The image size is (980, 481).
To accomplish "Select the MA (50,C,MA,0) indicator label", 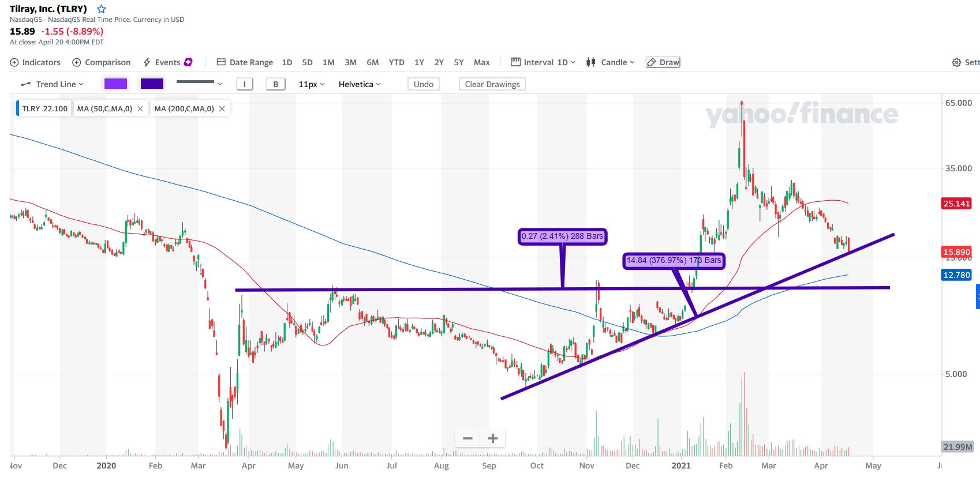I will coord(105,108).
